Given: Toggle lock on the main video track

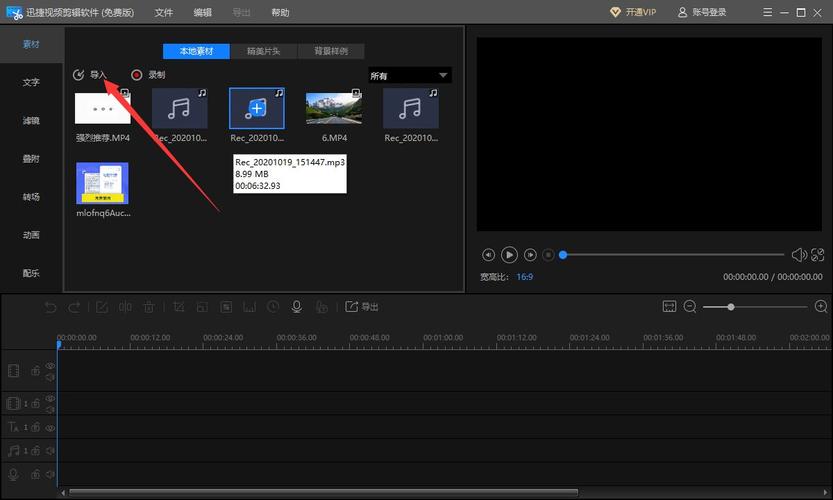Looking at the screenshot, I should (x=36, y=370).
